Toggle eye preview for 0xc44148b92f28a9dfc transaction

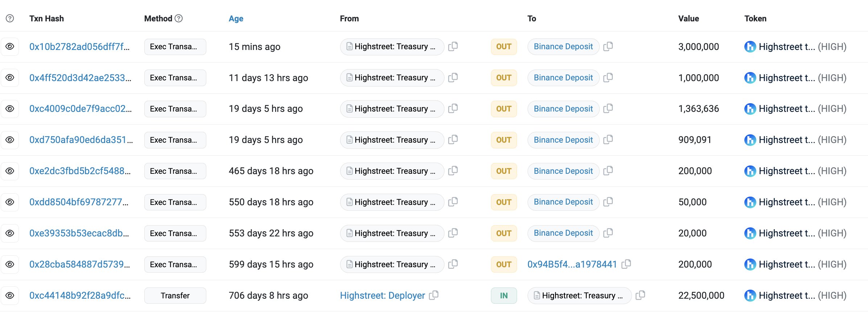click(10, 295)
